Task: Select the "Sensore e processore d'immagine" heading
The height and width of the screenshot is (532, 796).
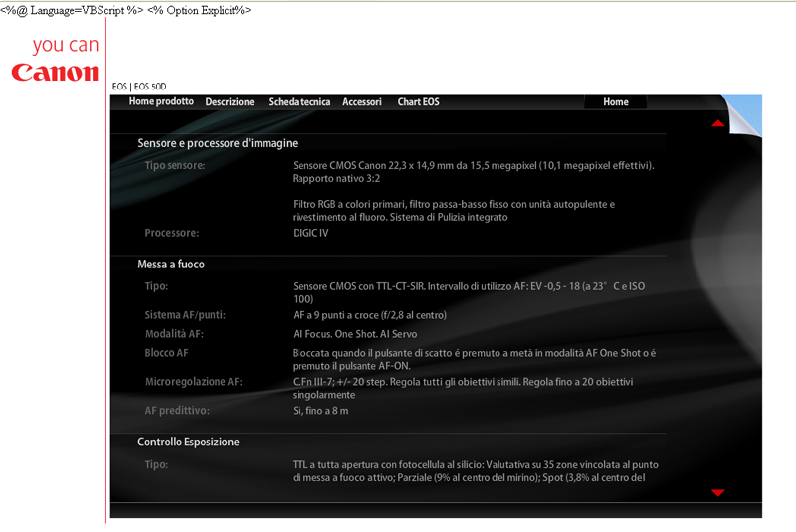Action: click(x=217, y=143)
